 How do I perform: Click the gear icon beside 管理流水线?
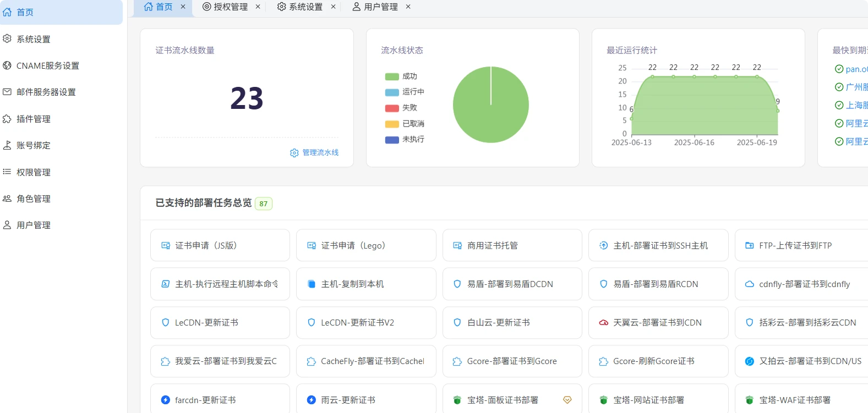pyautogui.click(x=294, y=153)
